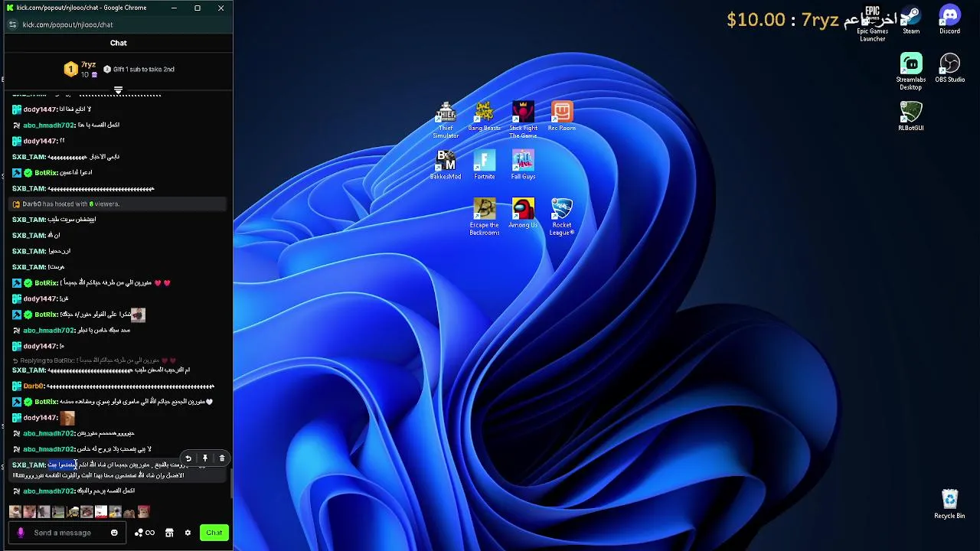980x551 pixels.
Task: Open the Recycle Bin
Action: (949, 504)
